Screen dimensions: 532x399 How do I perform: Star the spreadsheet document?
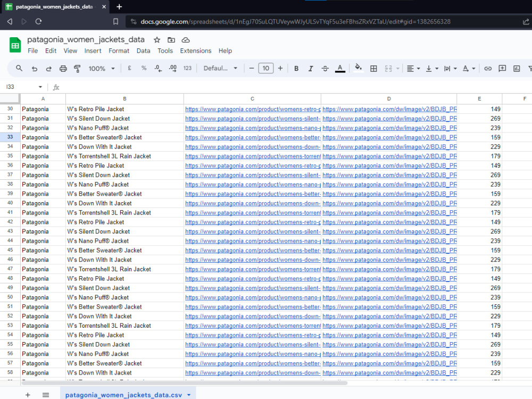[157, 40]
